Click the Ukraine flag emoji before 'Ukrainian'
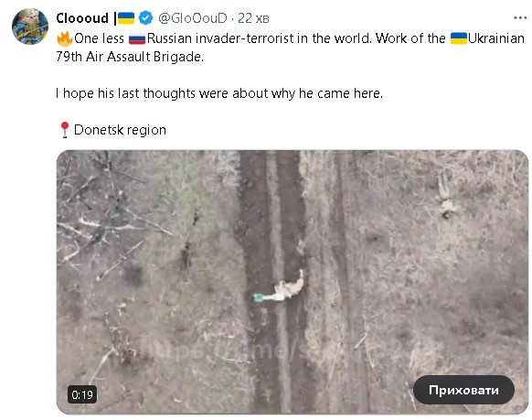 459,38
